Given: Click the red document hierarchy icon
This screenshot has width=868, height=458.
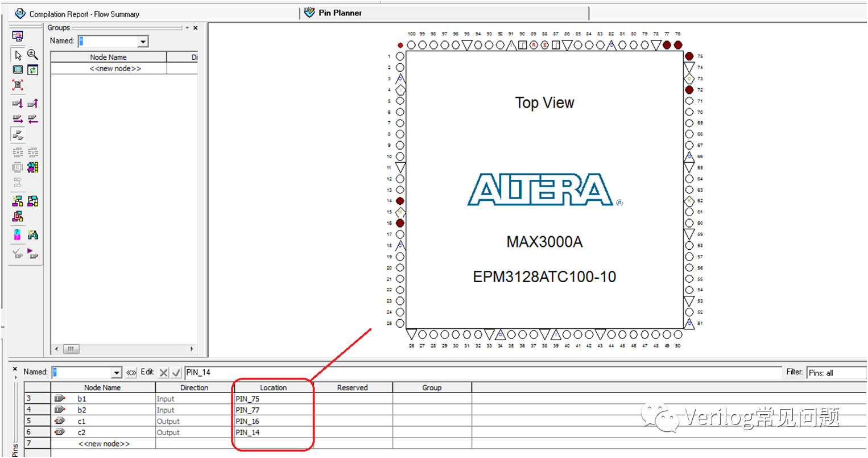Looking at the screenshot, I should tap(18, 216).
